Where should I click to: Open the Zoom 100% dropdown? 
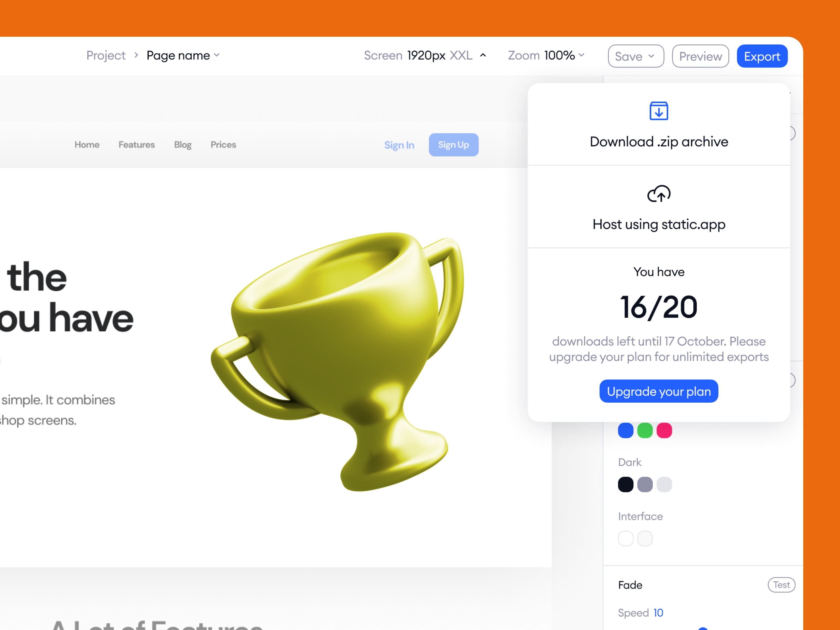coord(546,55)
